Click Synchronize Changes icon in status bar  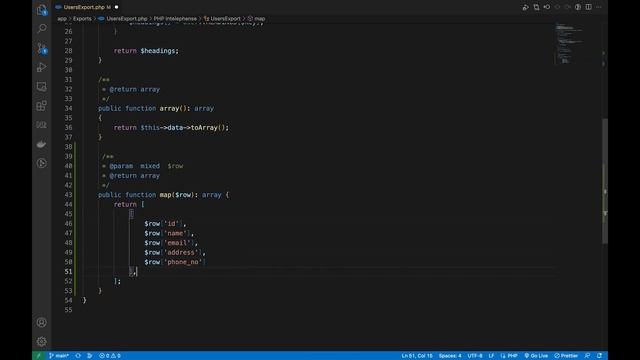78,356
